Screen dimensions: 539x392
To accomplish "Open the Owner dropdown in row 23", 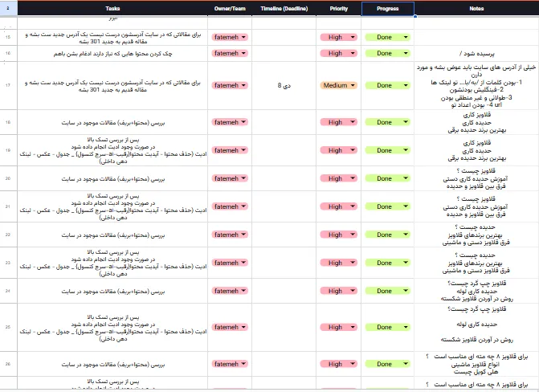I will point(230,263).
